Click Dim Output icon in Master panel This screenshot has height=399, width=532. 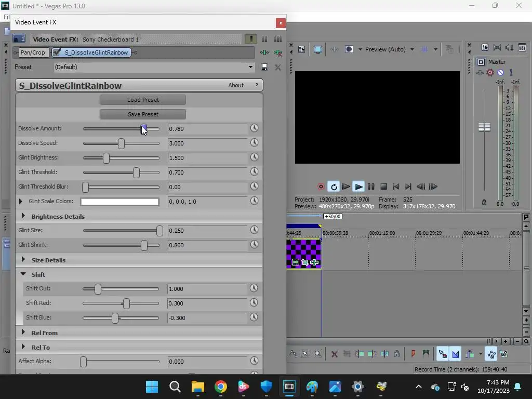tap(509, 47)
